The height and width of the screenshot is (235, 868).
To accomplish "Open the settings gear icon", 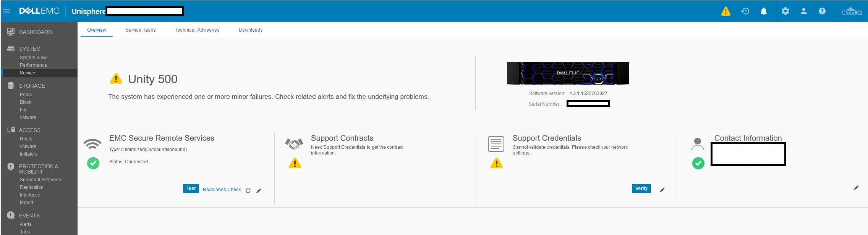I will (785, 11).
